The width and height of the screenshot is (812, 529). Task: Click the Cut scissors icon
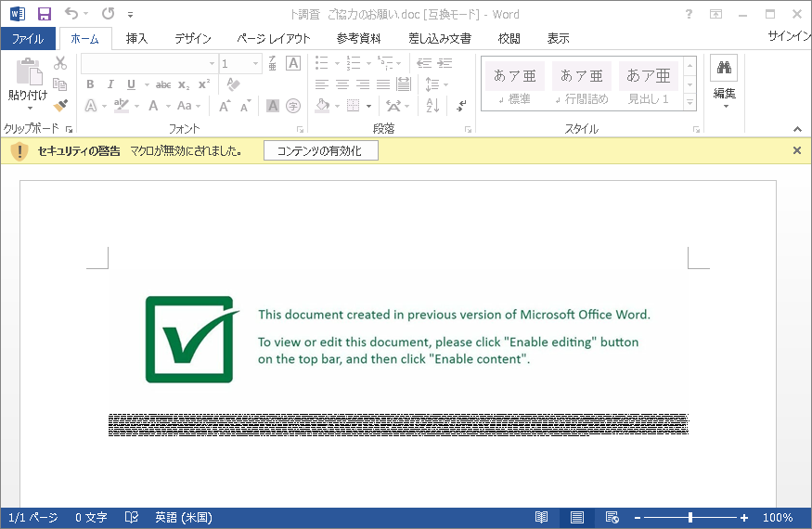coord(60,63)
